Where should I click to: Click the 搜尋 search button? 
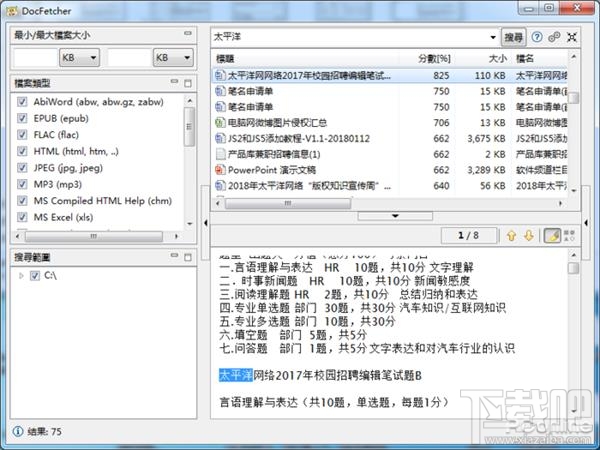(514, 37)
